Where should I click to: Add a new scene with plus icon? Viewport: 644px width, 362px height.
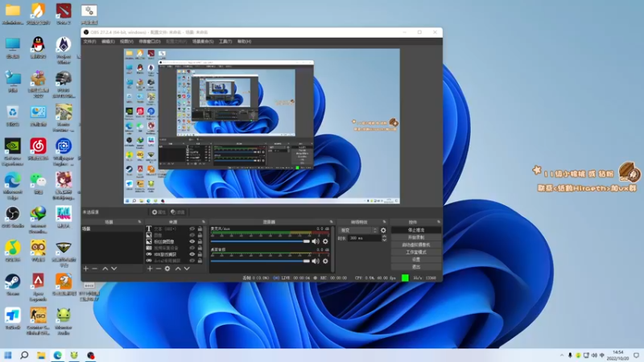tap(86, 269)
